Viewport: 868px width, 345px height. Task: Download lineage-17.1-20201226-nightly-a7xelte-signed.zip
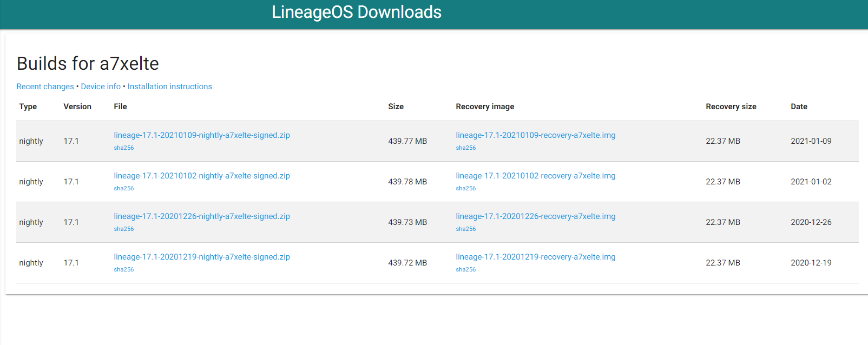click(x=202, y=216)
